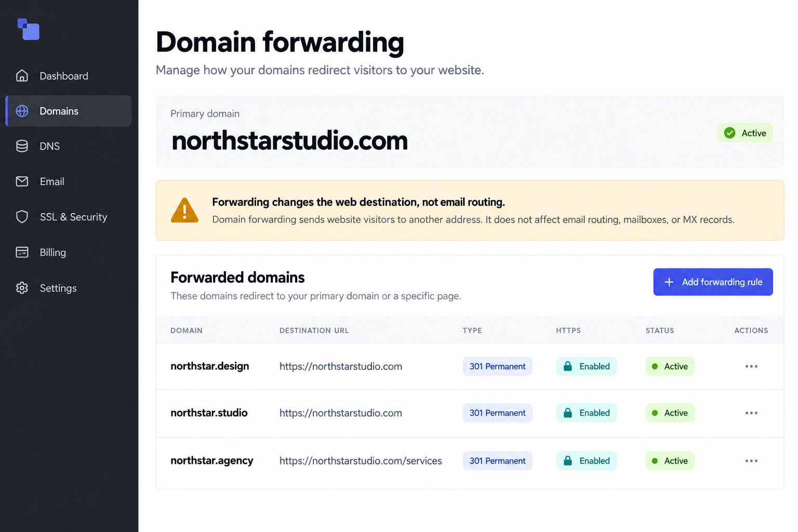Open actions menu for northstar.agency
This screenshot has width=798, height=532.
(x=751, y=461)
